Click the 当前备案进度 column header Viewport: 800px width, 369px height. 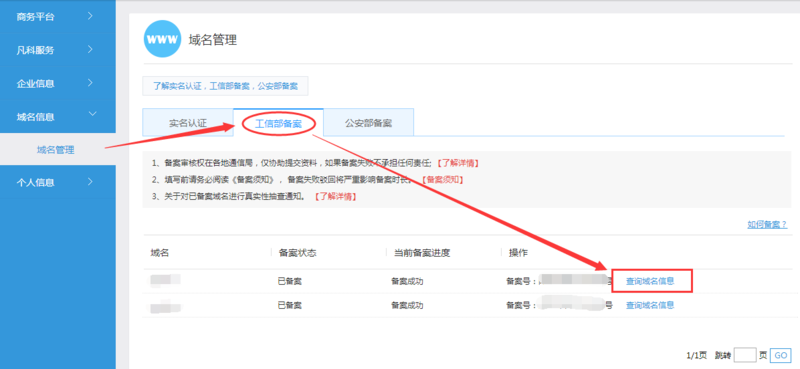(421, 253)
